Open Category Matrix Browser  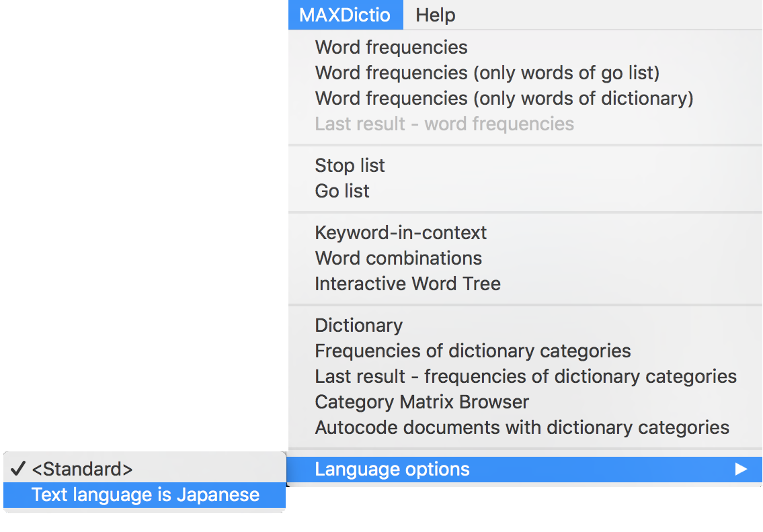525,402
